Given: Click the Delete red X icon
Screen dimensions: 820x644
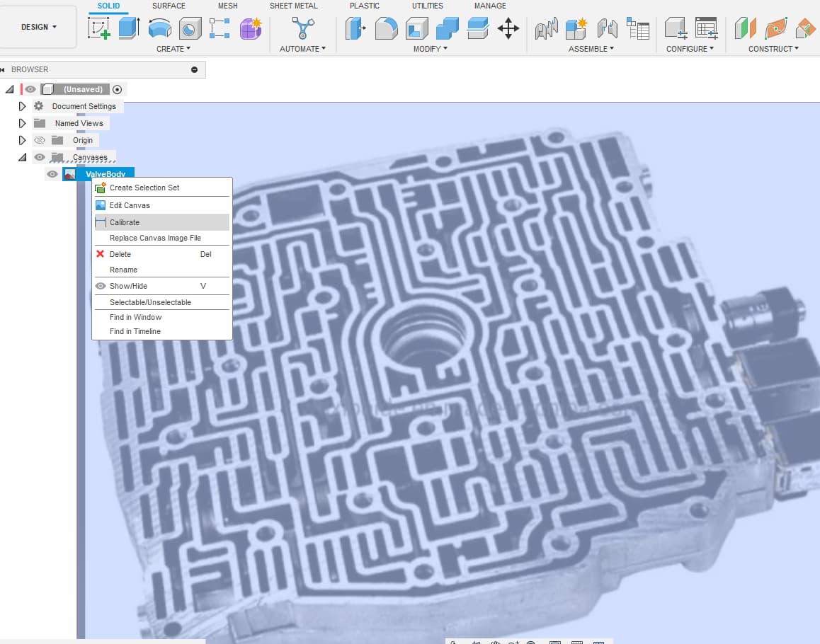Looking at the screenshot, I should click(101, 253).
